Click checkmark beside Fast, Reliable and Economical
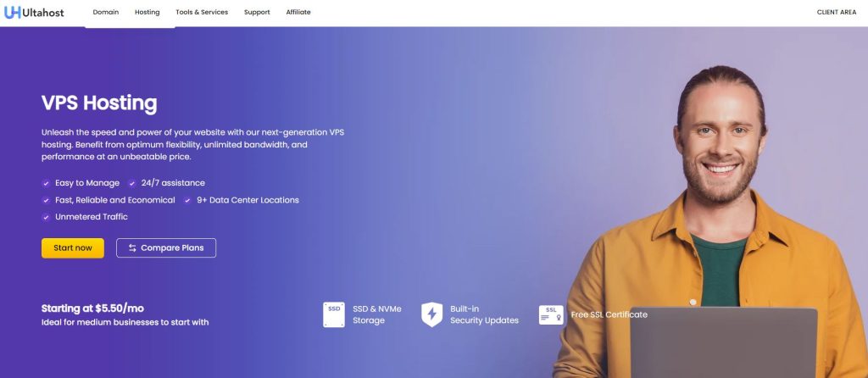868x378 pixels. (x=46, y=200)
